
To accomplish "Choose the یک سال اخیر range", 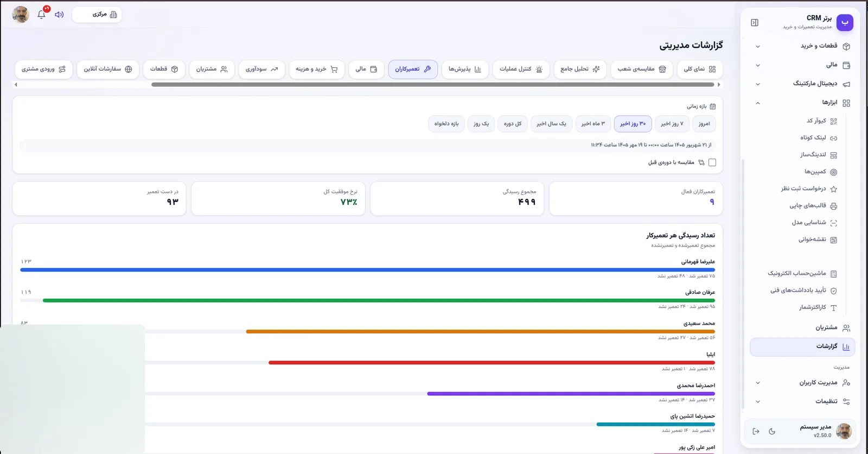I will [x=551, y=124].
